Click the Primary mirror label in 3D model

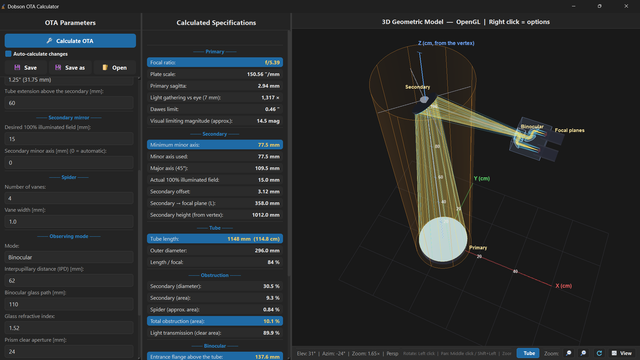[x=478, y=248]
